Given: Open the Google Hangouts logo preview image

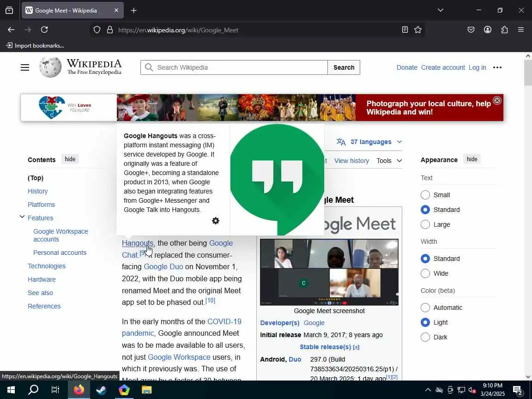Looking at the screenshot, I should pos(277,180).
